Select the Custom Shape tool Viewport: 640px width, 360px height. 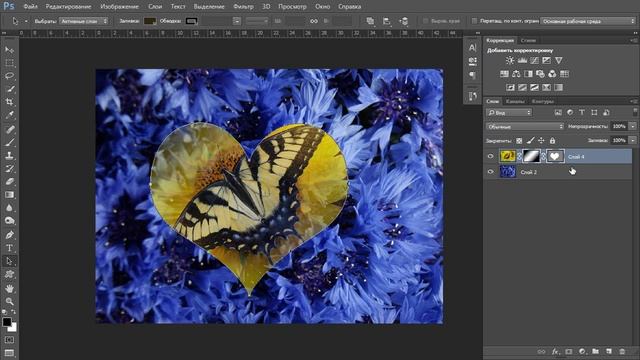coord(9,274)
